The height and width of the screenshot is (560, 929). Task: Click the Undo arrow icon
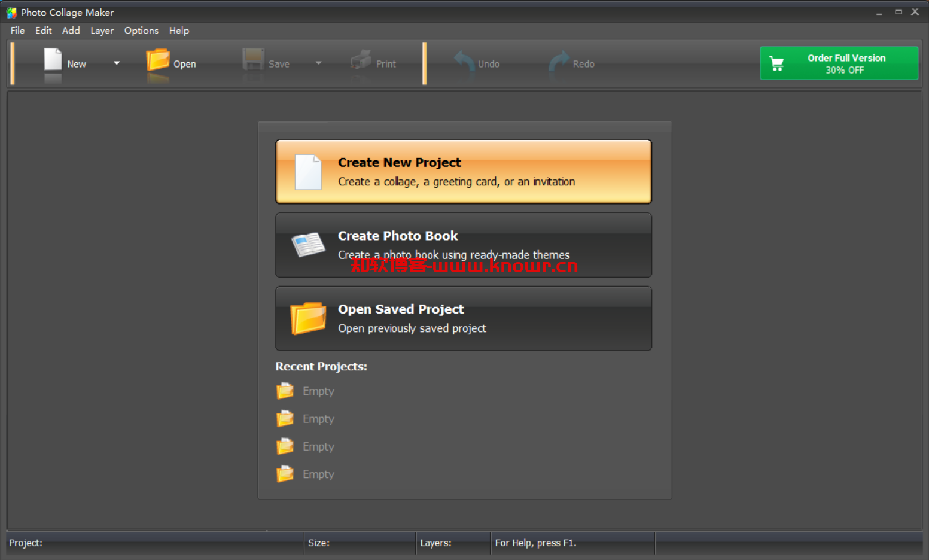(464, 61)
